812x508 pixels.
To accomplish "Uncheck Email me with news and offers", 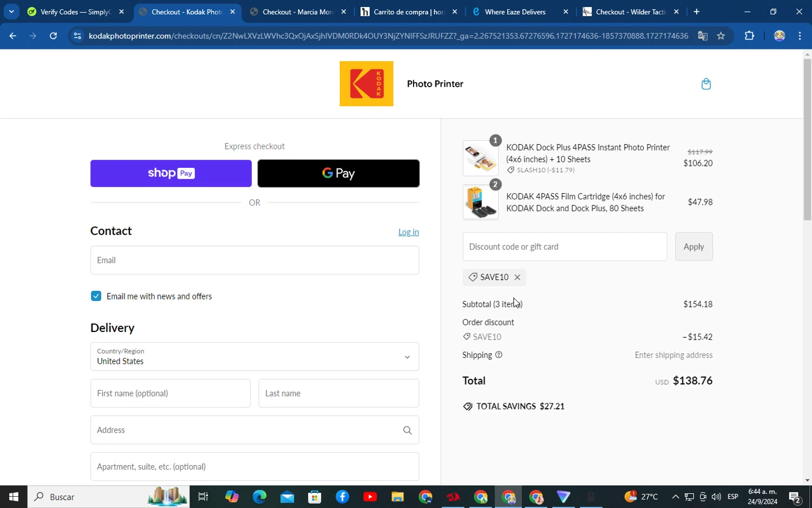I will 96,296.
